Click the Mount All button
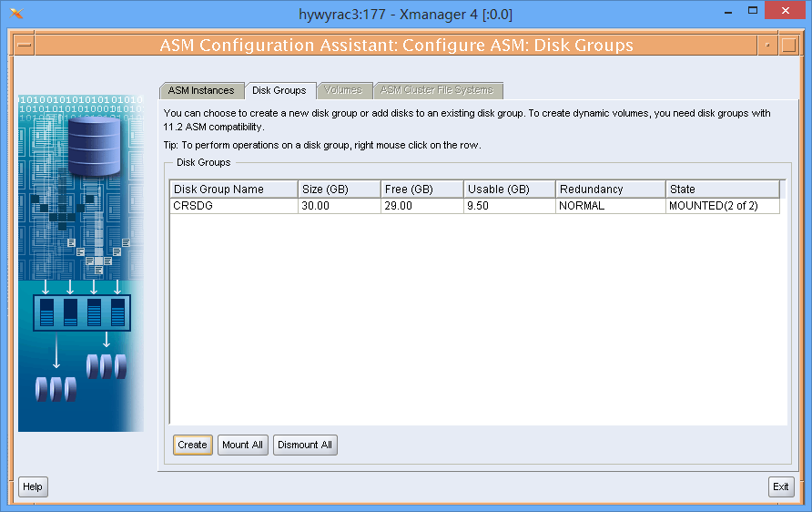 242,445
